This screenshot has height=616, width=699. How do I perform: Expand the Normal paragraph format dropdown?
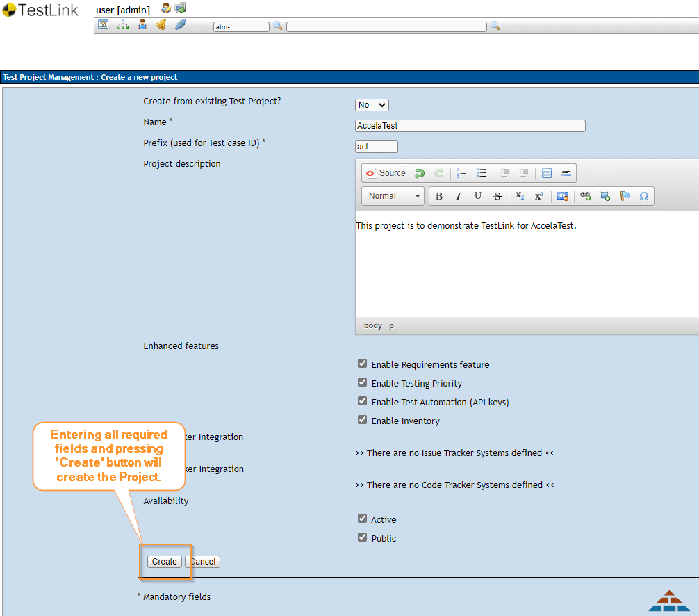(x=393, y=196)
